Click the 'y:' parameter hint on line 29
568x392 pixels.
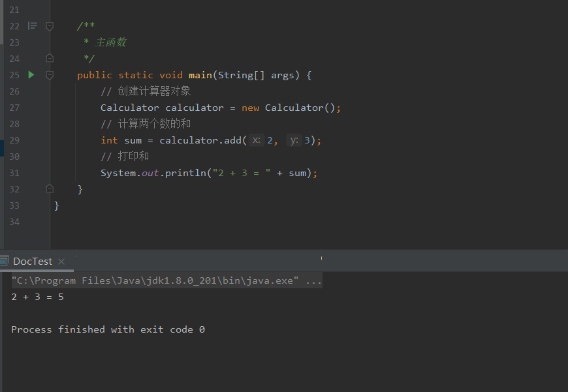[x=294, y=140]
